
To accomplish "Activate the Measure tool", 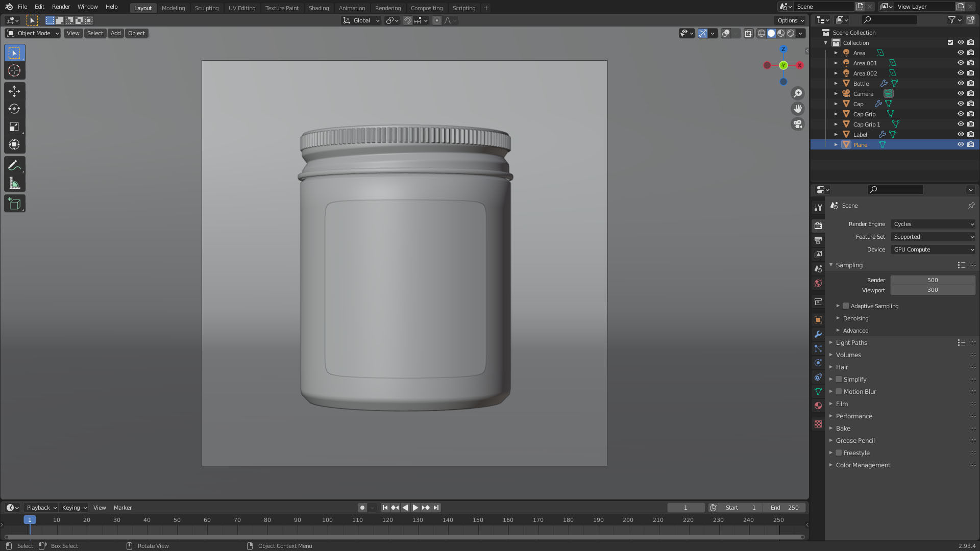I will 14,184.
